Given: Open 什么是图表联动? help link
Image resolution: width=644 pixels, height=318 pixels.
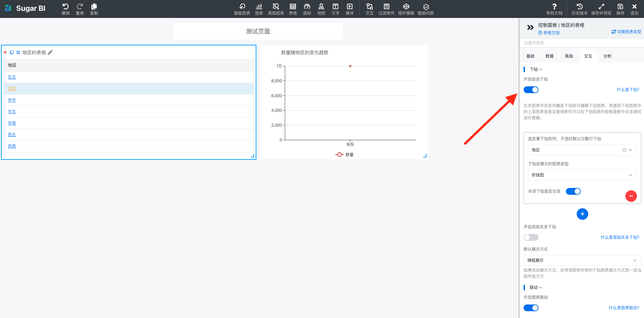Looking at the screenshot, I should [x=624, y=308].
